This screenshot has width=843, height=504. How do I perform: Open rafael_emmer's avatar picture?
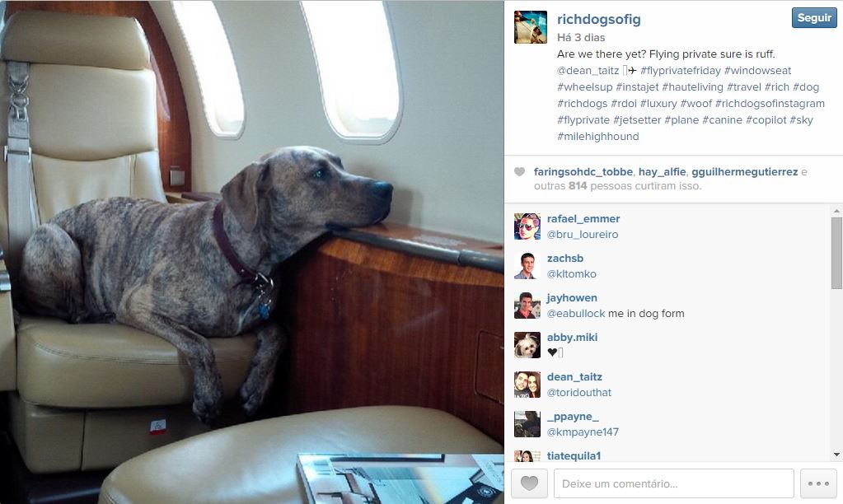(x=527, y=226)
